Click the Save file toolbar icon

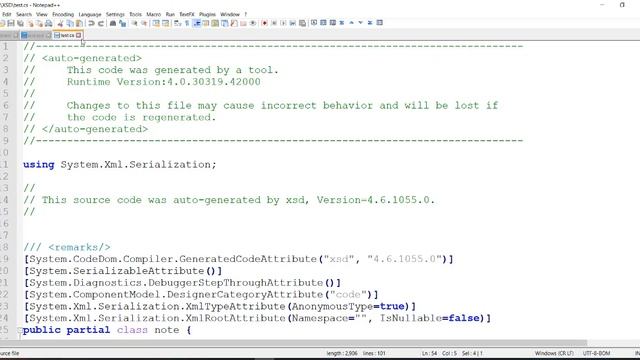(11, 23)
